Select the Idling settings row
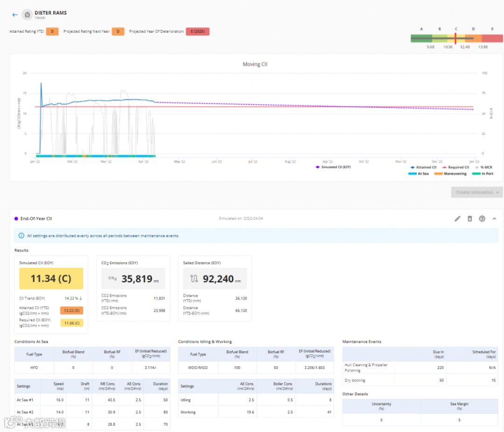This screenshot has width=504, height=432. point(256,400)
